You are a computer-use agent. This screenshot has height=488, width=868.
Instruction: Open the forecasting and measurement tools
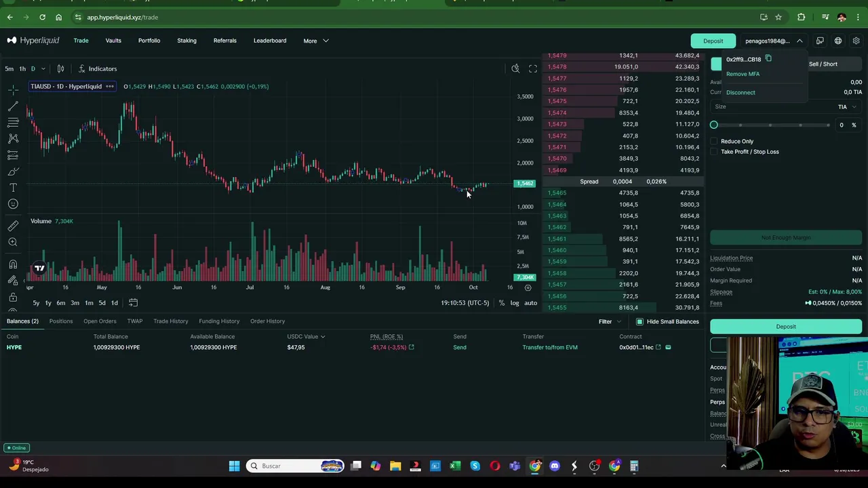pyautogui.click(x=13, y=155)
